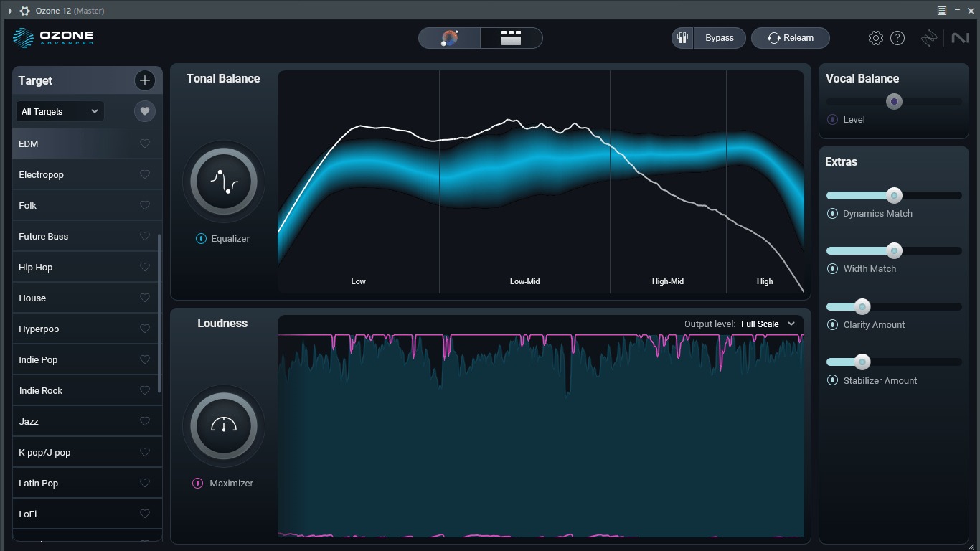The image size is (980, 551).
Task: Open the Output level Full Scale dropdown
Action: [765, 324]
